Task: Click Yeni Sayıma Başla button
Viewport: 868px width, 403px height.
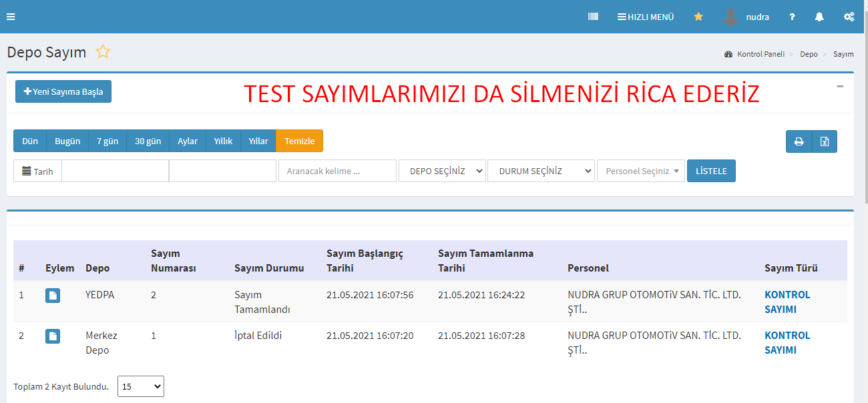Action: pos(63,91)
